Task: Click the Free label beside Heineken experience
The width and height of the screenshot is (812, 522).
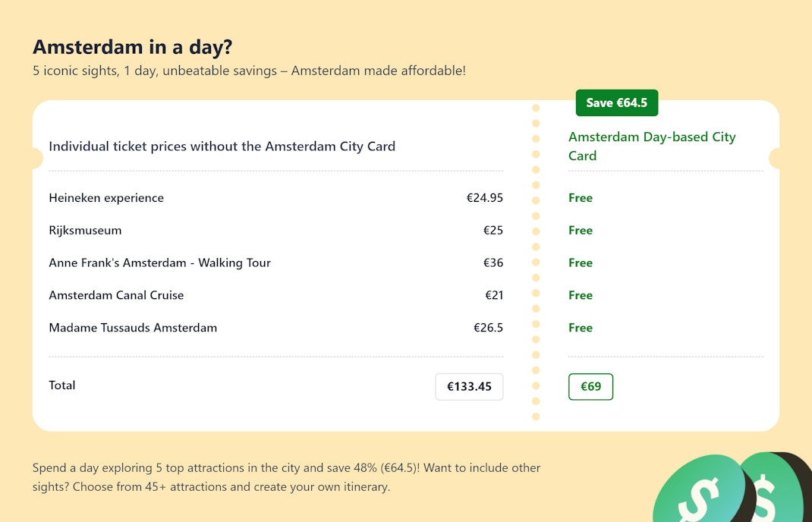Action: [x=581, y=198]
